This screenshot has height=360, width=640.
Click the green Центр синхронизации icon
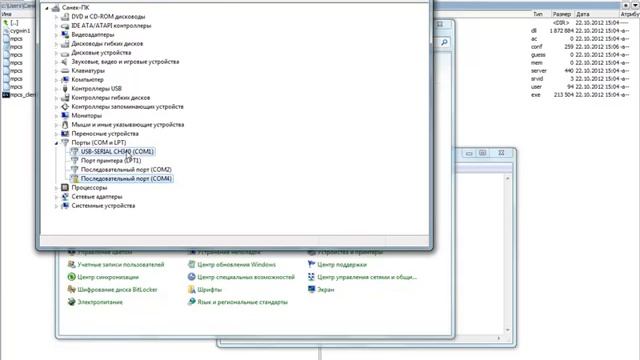coord(71,277)
